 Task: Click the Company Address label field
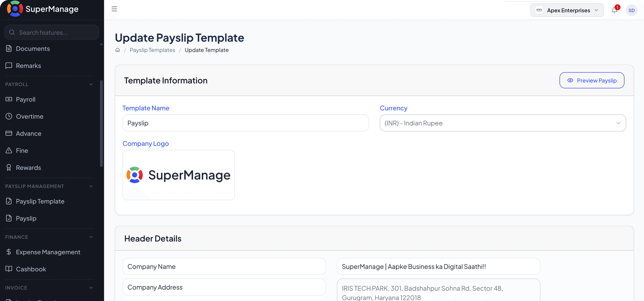coord(224,287)
